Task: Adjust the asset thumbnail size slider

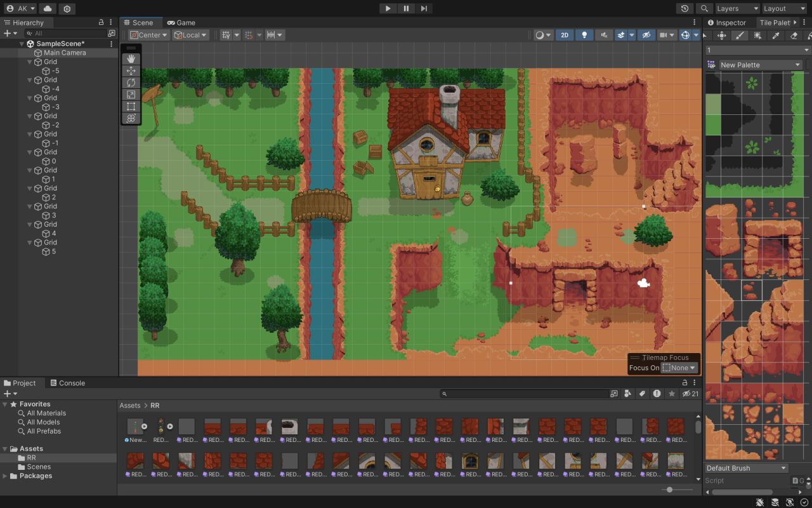Action: [x=670, y=490]
